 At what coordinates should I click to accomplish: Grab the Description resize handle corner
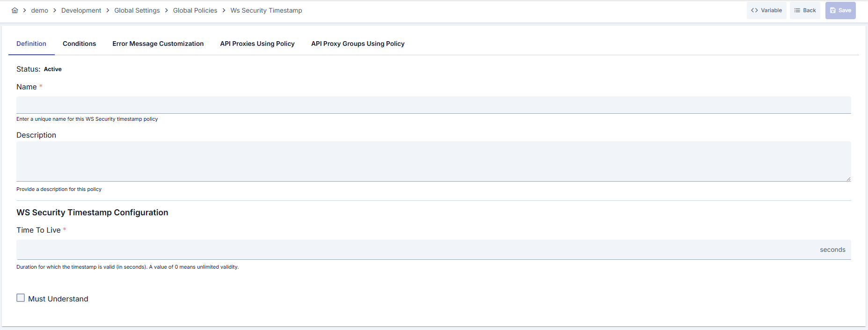tap(848, 179)
